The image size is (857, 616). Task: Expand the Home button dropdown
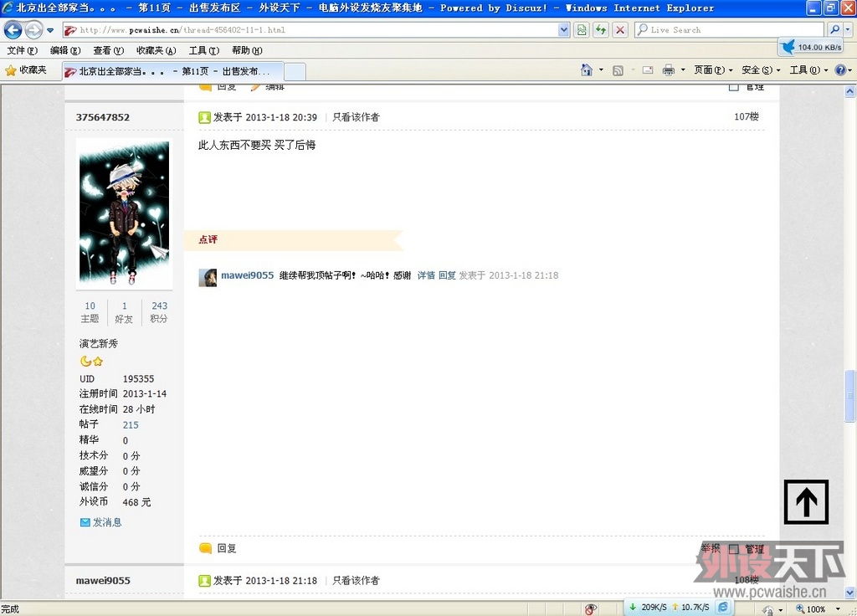[601, 70]
